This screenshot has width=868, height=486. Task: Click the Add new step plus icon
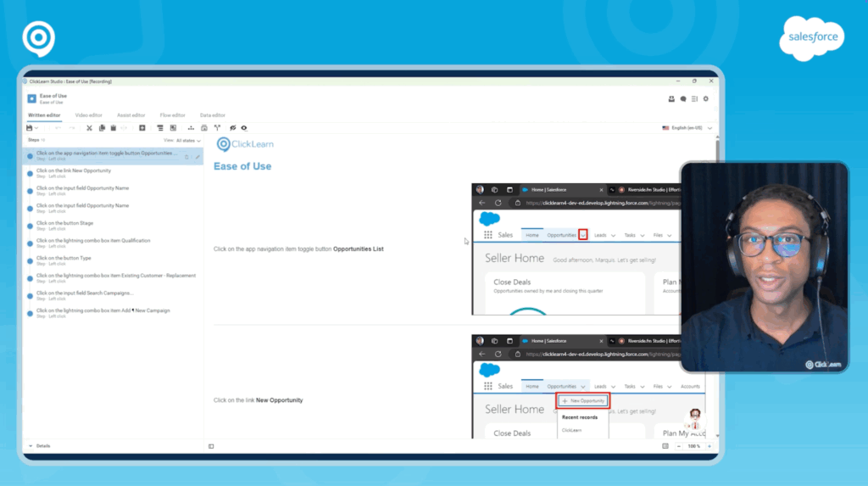click(142, 128)
